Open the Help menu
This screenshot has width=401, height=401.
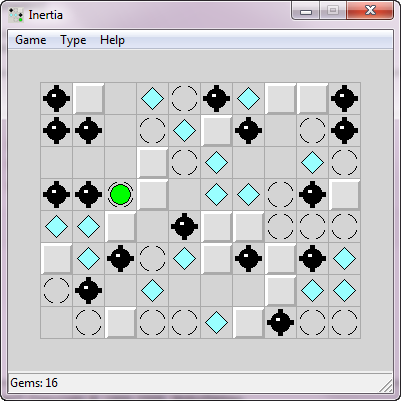[112, 40]
